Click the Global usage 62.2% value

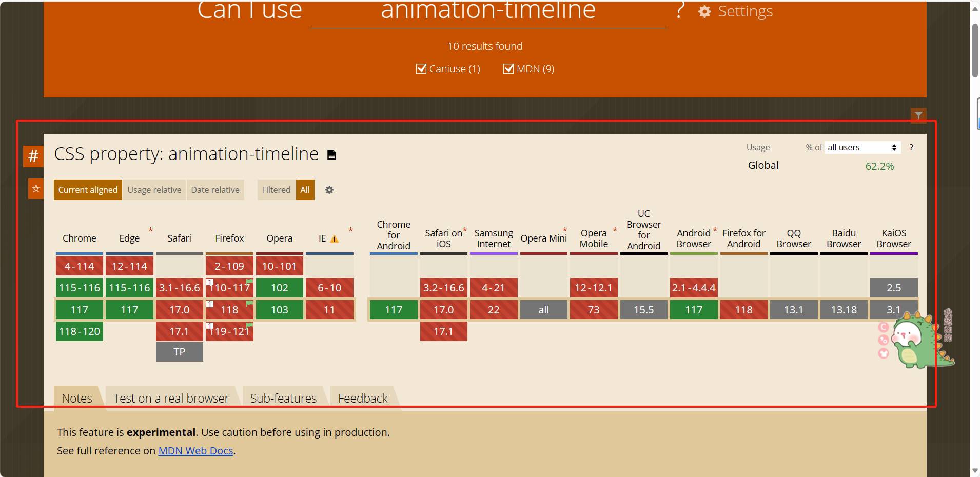point(879,166)
